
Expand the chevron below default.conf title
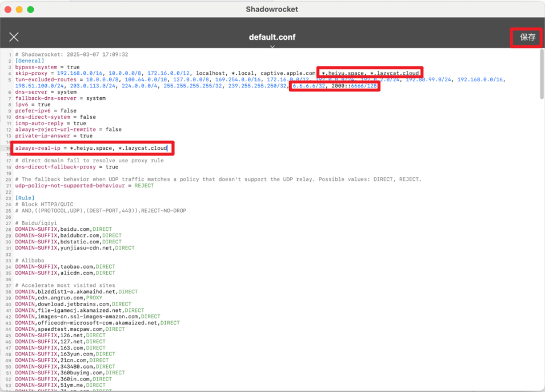[272, 46]
